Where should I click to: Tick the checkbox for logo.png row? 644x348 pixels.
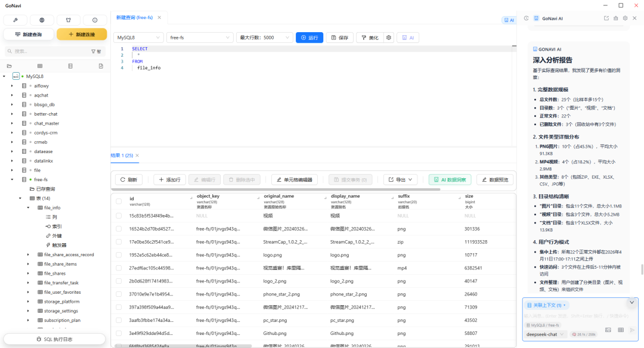(x=119, y=254)
